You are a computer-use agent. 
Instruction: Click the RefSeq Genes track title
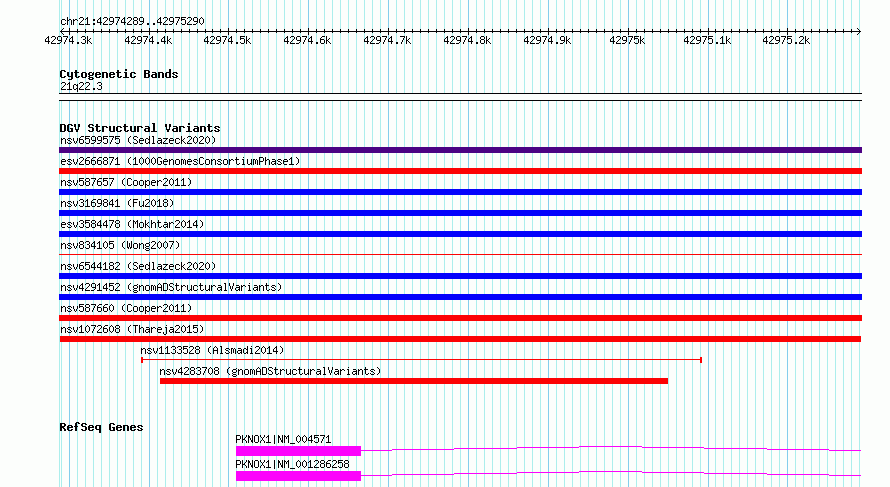click(101, 427)
